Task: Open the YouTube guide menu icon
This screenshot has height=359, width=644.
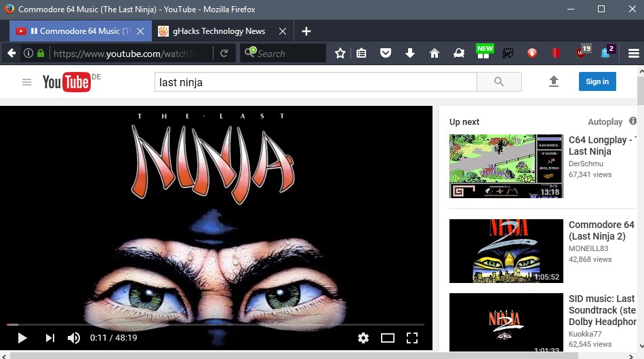Action: click(26, 82)
